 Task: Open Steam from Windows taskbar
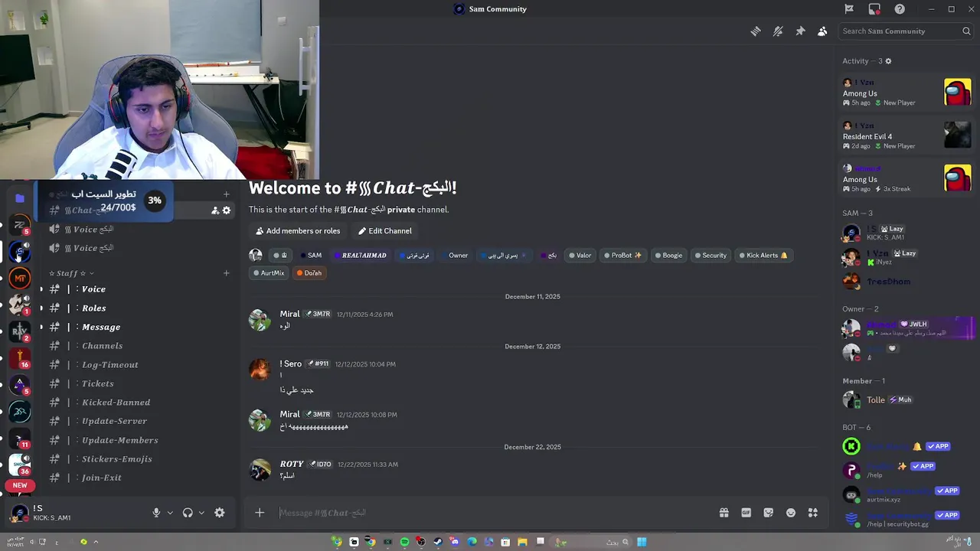click(x=438, y=542)
